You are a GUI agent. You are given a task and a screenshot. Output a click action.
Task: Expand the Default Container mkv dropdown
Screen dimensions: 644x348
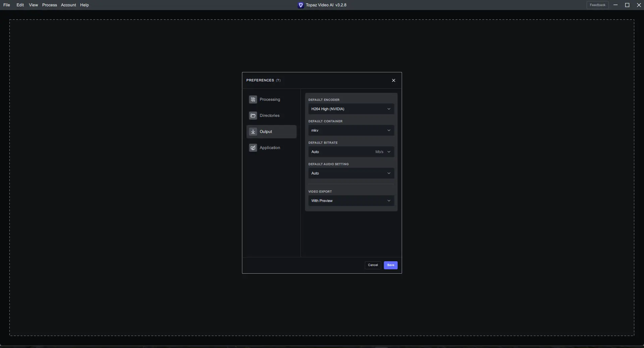[351, 130]
